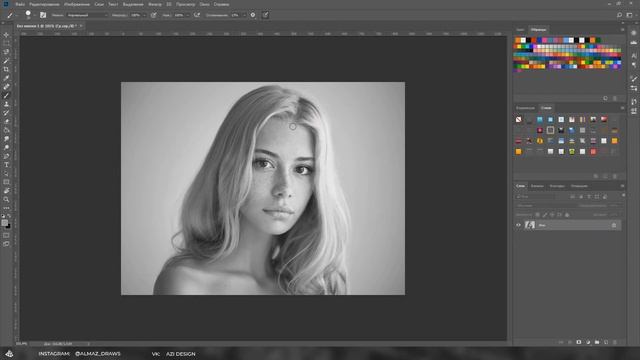Viewport: 640px width, 360px height.
Task: Click the background layer thumbnail
Action: coord(529,225)
